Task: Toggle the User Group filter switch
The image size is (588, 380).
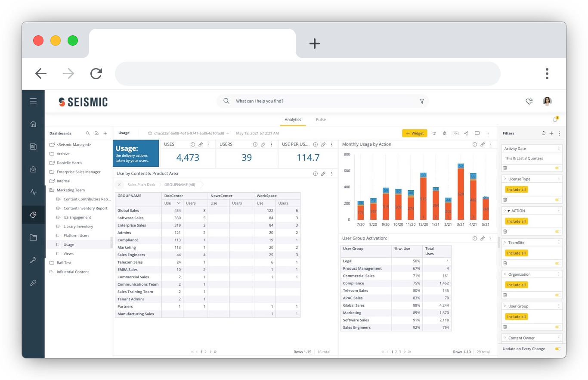Action: coord(558,327)
